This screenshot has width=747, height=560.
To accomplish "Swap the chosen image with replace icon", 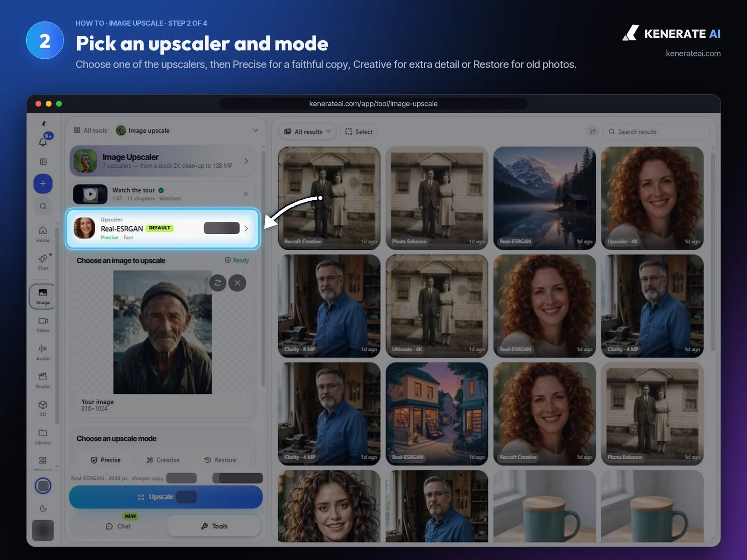I will (218, 283).
